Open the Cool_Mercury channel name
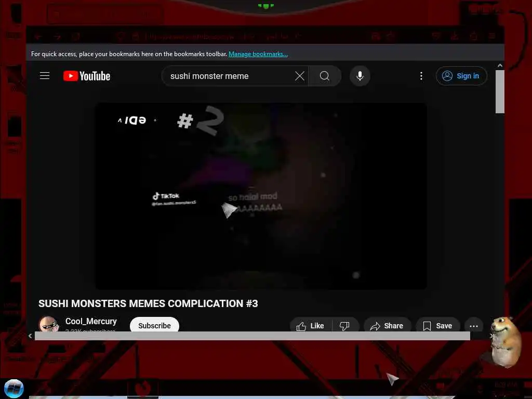The width and height of the screenshot is (532, 399). pos(91,321)
